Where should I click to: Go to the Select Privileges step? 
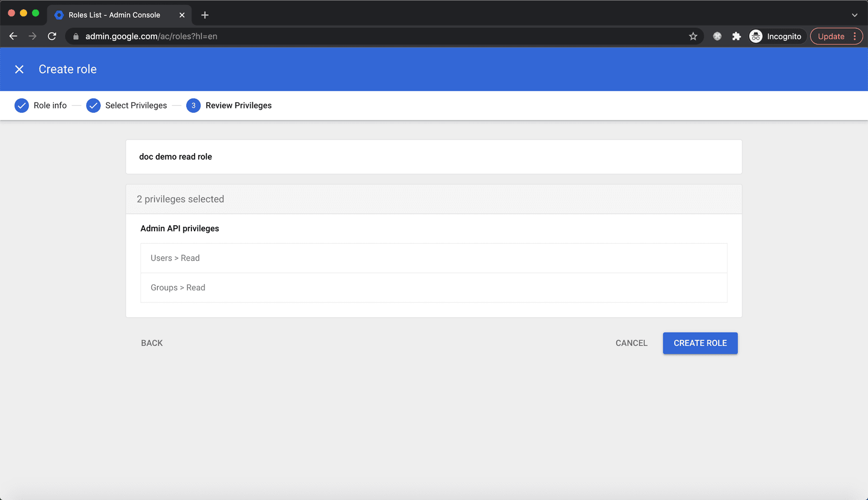[x=126, y=105]
